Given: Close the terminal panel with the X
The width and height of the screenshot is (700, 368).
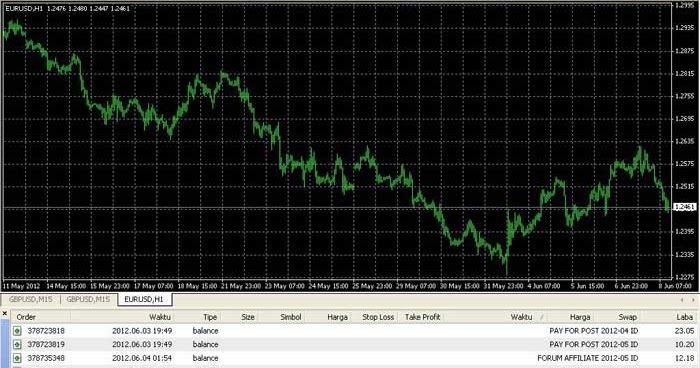Looking at the screenshot, I should (x=4, y=314).
